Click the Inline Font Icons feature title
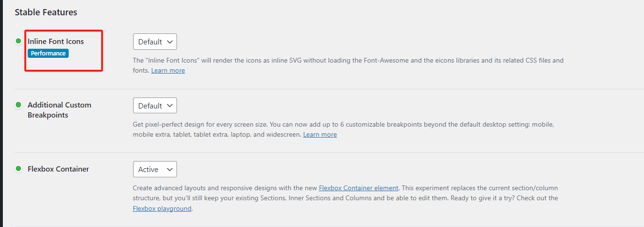Screen dimensions: 644x227 click(56, 42)
